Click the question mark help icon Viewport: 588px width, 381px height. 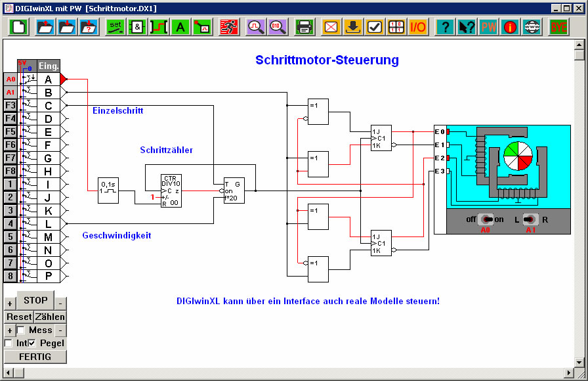coord(445,27)
